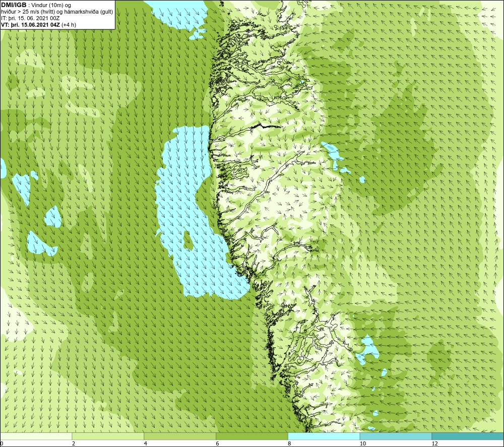Pick the darkest teal swatch above 12

468,436
